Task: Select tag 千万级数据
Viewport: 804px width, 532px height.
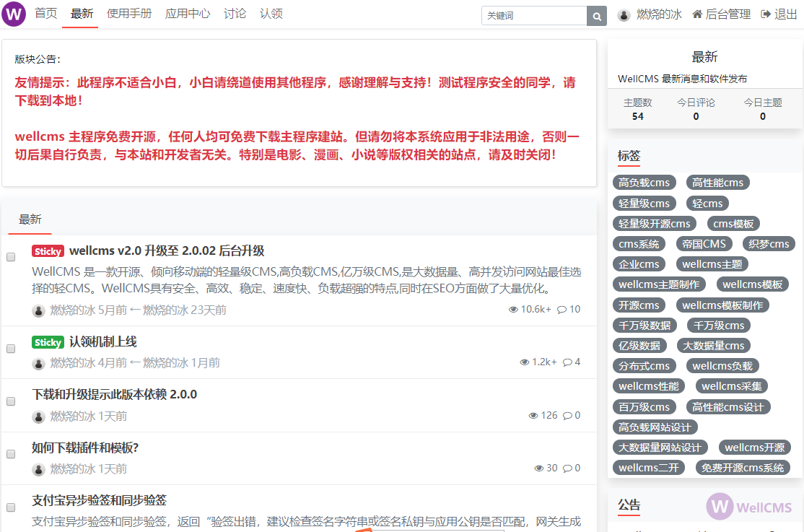Action: 644,326
